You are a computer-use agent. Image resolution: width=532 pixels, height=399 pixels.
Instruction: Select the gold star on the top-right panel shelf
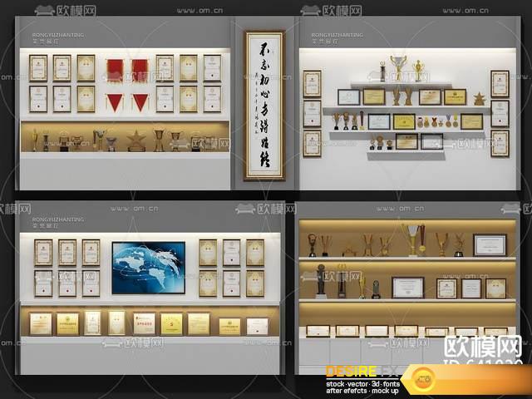[480, 99]
